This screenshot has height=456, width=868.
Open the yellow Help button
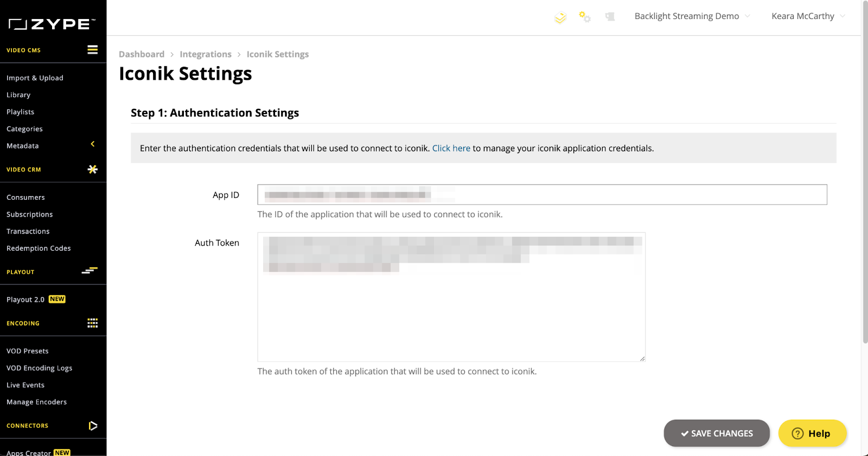click(812, 433)
